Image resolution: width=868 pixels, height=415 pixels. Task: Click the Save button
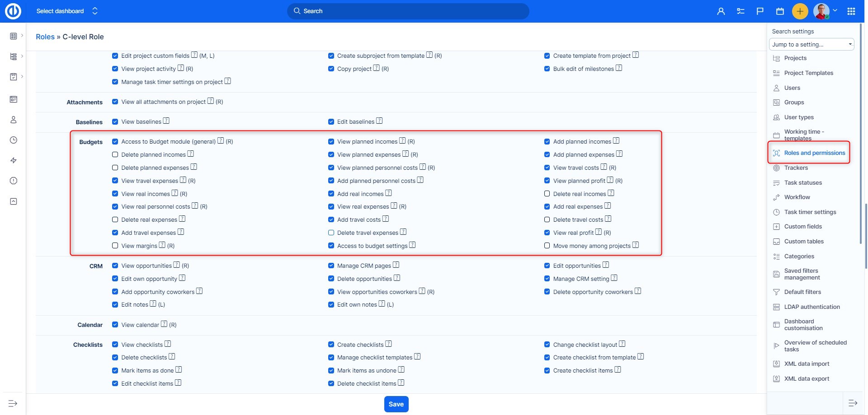[396, 404]
